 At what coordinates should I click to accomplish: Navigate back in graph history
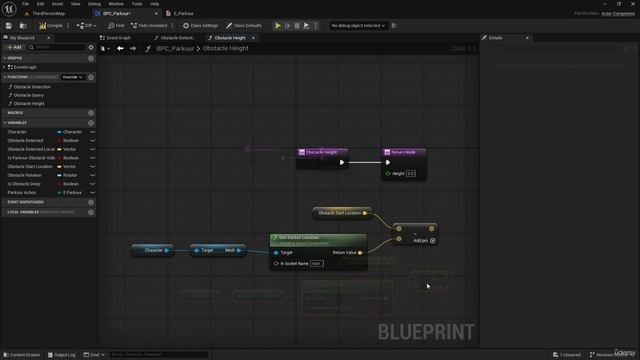coord(120,49)
